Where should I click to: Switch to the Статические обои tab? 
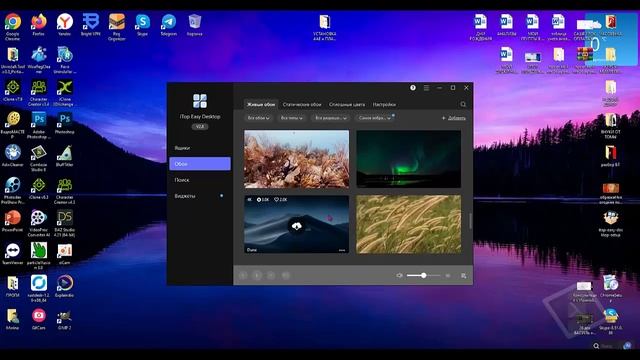pos(302,104)
